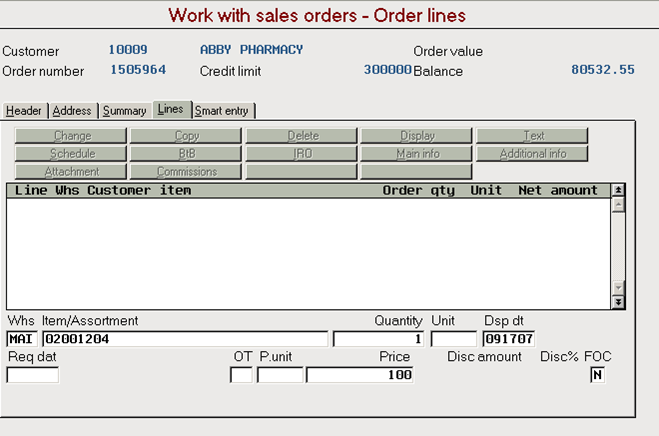
Task: Switch to the Header tab
Action: (24, 111)
